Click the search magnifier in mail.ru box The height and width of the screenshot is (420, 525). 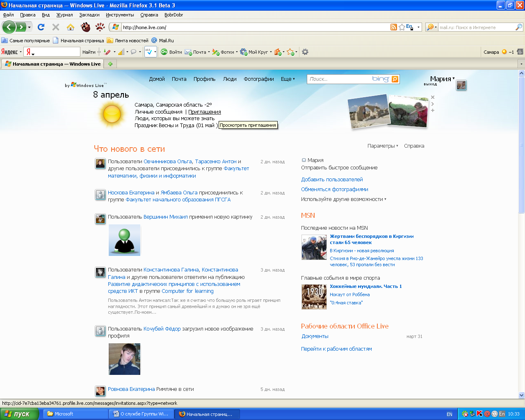[x=519, y=27]
